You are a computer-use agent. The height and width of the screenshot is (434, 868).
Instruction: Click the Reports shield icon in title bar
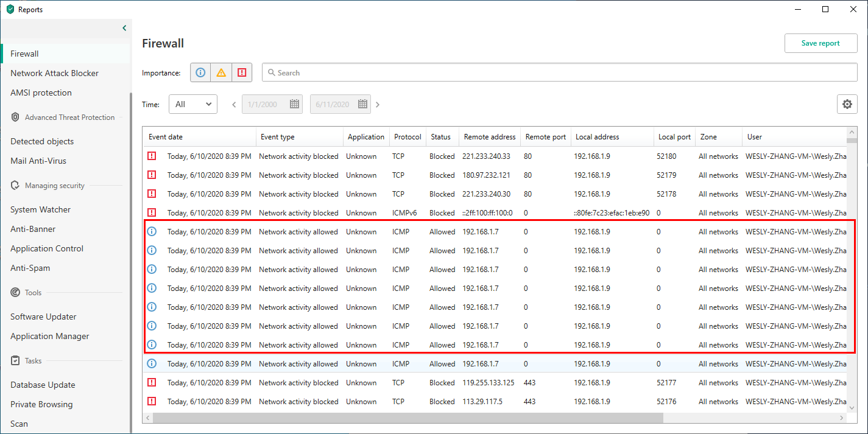(x=10, y=9)
